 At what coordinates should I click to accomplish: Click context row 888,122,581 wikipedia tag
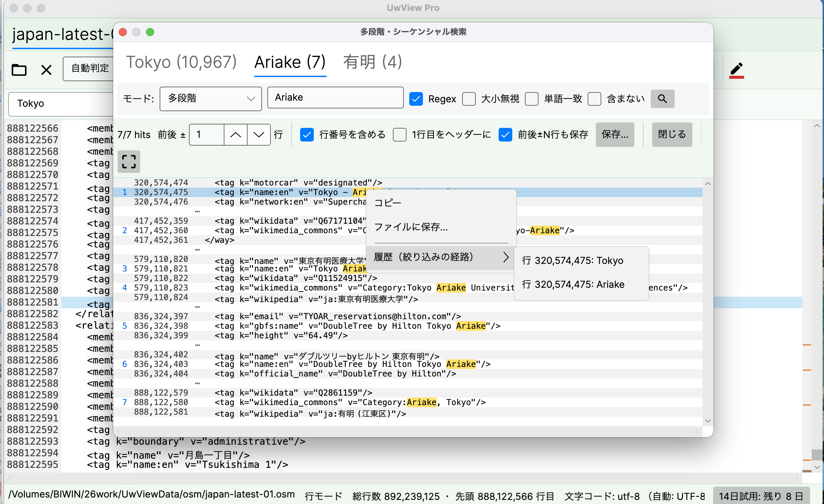[x=408, y=412]
